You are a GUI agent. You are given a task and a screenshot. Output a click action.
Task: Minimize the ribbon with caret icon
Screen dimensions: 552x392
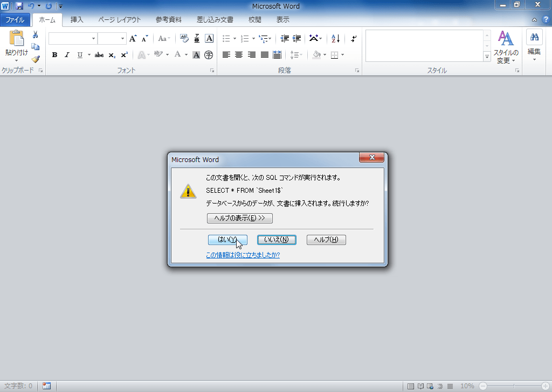click(534, 20)
